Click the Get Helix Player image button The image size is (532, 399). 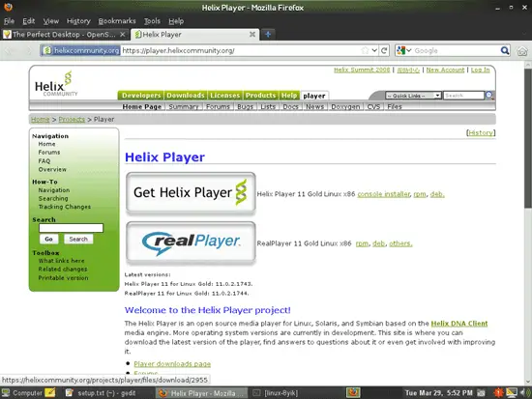(191, 193)
